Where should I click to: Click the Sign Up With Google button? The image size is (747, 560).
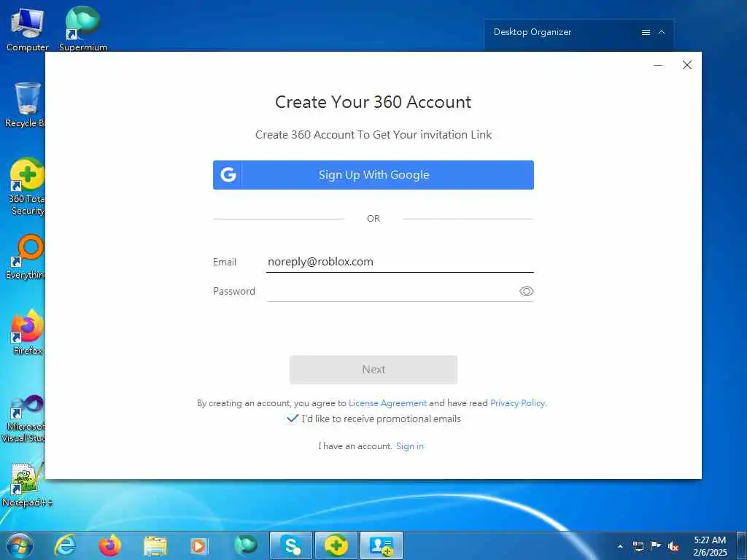(373, 175)
